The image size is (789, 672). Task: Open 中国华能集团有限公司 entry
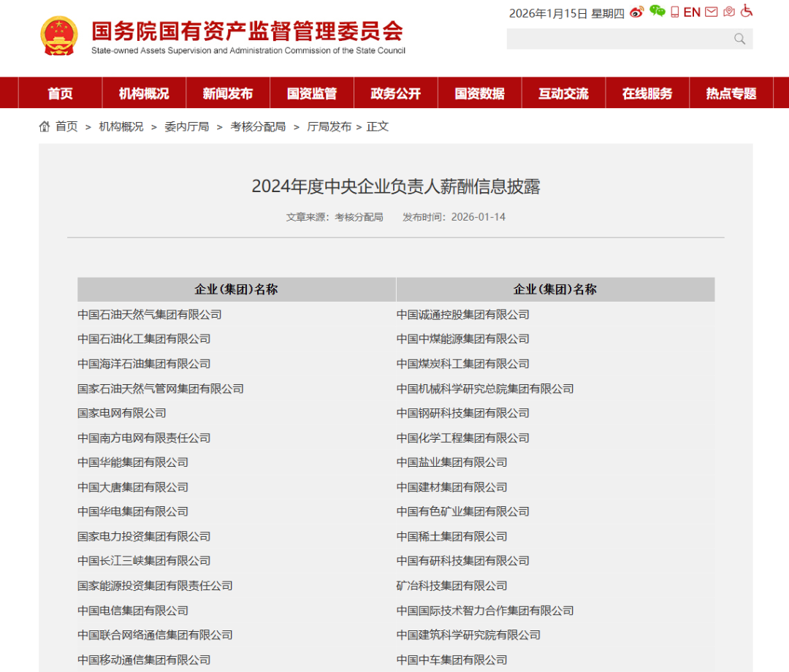[x=133, y=463]
